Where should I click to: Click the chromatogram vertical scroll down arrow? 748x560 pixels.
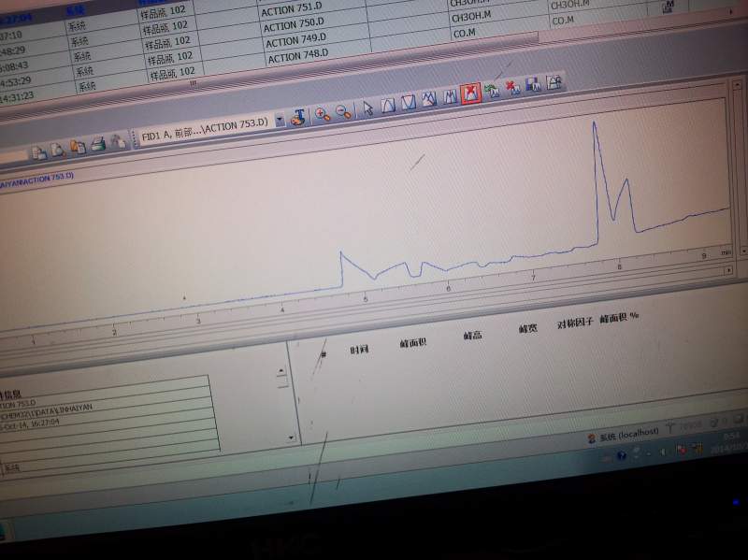tap(743, 250)
